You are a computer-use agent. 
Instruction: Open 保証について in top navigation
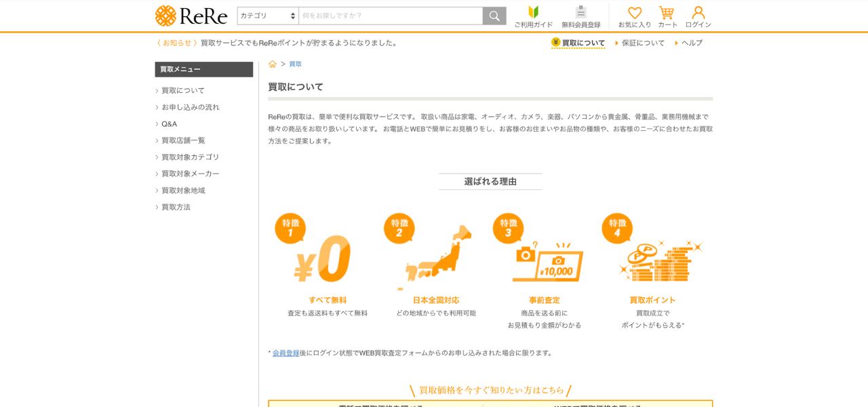click(x=643, y=43)
